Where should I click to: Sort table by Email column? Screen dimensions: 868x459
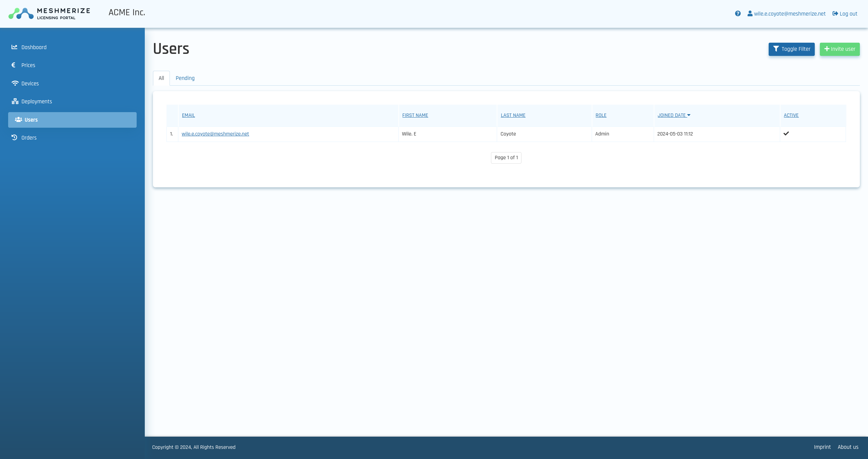point(188,115)
